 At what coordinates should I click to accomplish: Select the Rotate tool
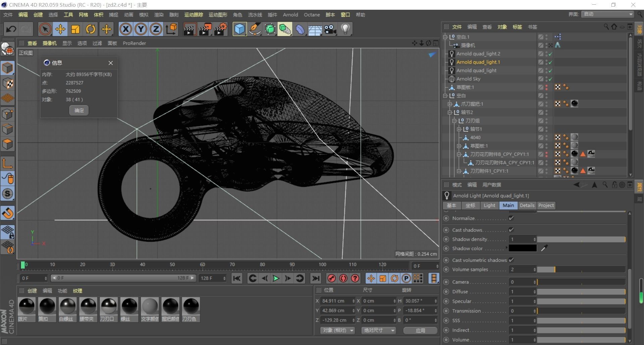(x=91, y=29)
